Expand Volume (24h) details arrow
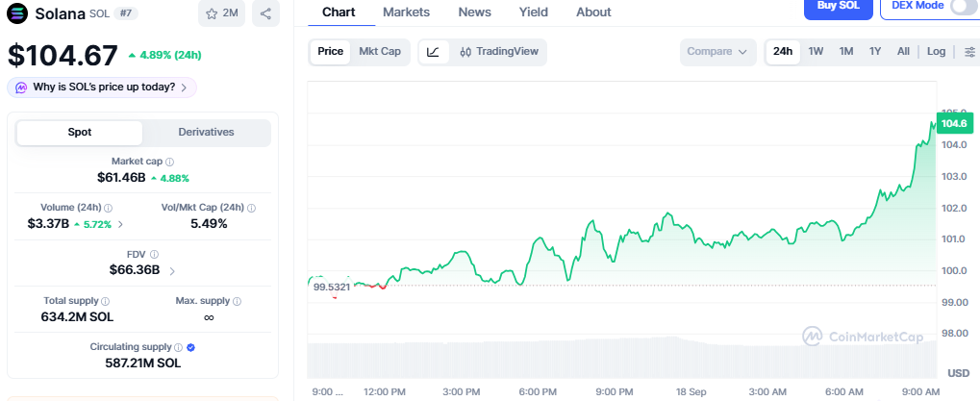This screenshot has height=401, width=980. tap(120, 224)
